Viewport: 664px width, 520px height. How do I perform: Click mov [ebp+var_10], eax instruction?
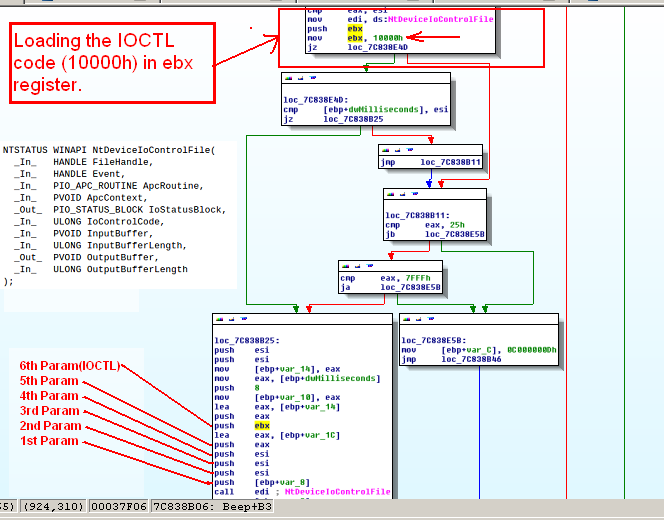coord(277,398)
